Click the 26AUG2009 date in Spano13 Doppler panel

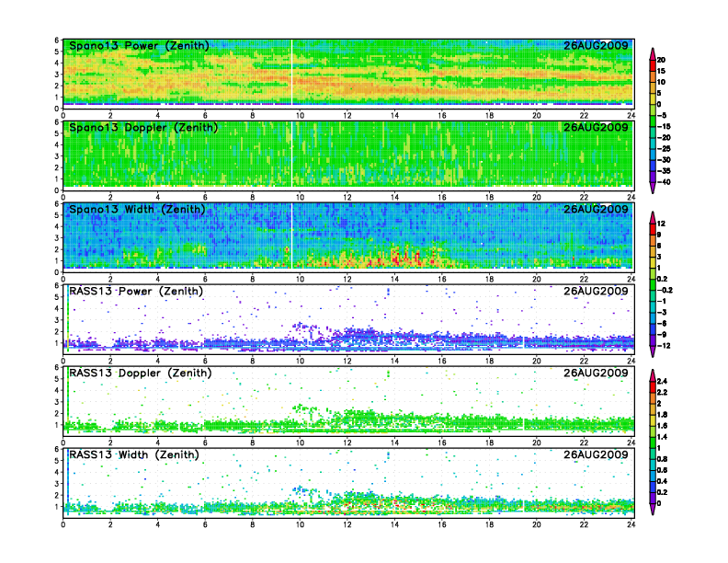596,127
